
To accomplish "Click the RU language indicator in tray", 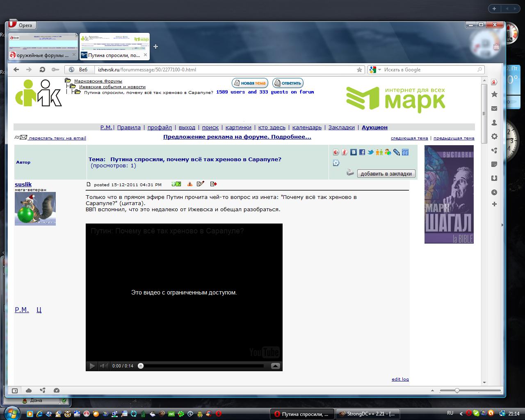I will pyautogui.click(x=450, y=413).
